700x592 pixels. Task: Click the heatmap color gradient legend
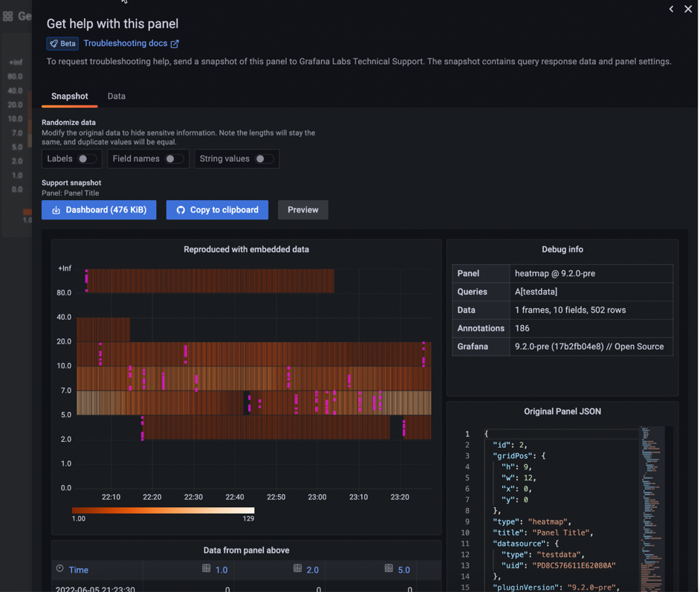tap(163, 511)
